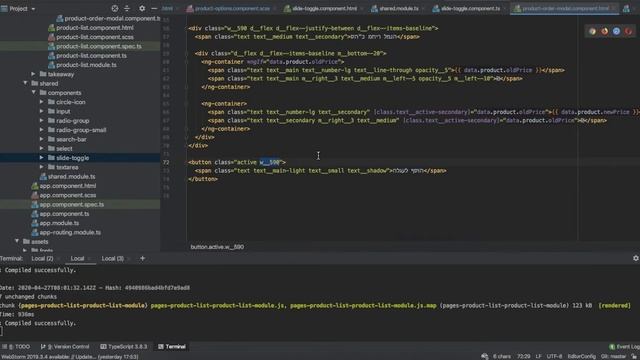Switch to Local (2) terminal tab
Image resolution: width=640 pixels, height=360 pixels.
pyautogui.click(x=42, y=258)
